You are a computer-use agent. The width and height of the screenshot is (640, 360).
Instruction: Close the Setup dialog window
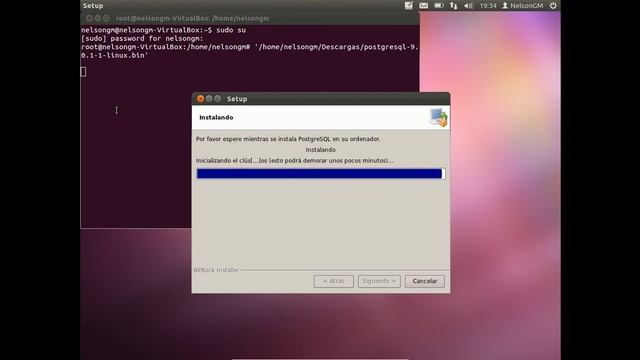point(200,99)
